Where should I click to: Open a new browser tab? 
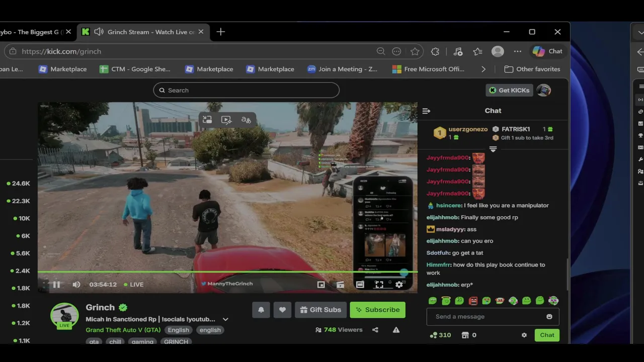click(220, 32)
